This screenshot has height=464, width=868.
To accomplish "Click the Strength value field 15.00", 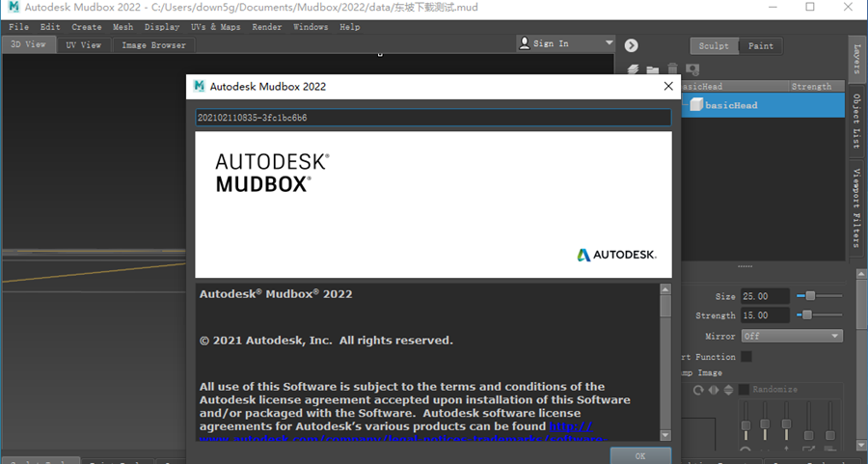I will click(765, 315).
